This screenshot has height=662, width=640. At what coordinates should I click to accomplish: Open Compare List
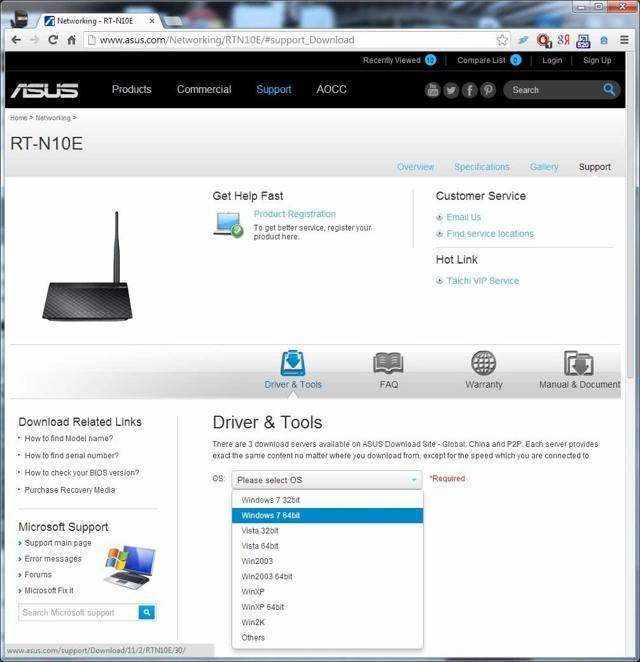click(489, 60)
